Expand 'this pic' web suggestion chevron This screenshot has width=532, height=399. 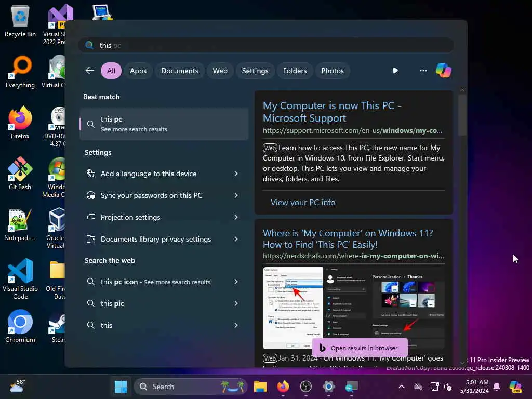[236, 303]
